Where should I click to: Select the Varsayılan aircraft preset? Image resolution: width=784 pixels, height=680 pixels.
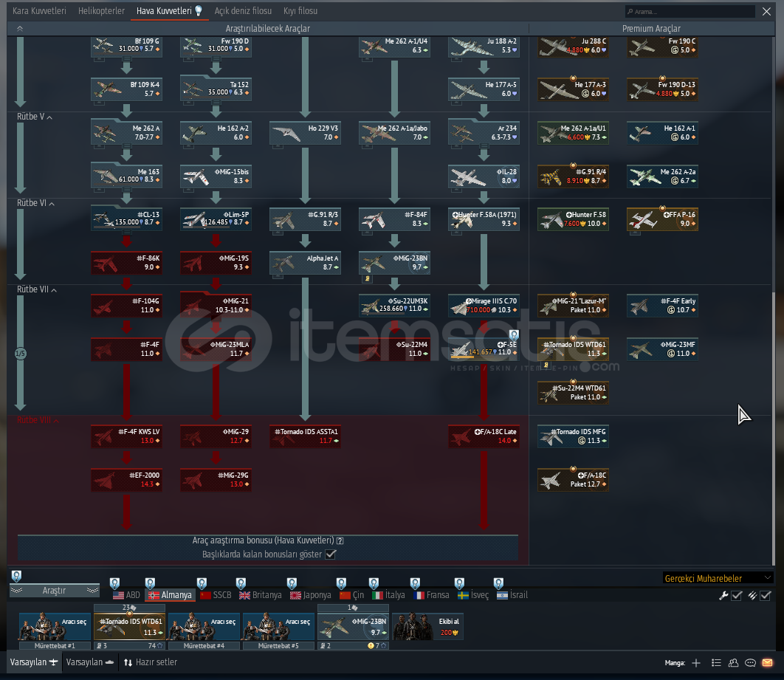(x=34, y=662)
